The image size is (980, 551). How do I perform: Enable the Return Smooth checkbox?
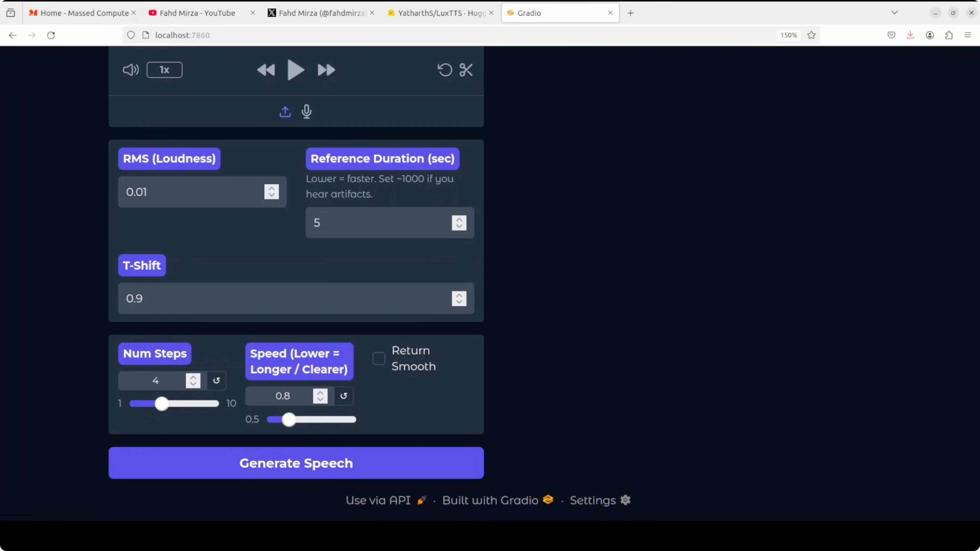coord(378,358)
